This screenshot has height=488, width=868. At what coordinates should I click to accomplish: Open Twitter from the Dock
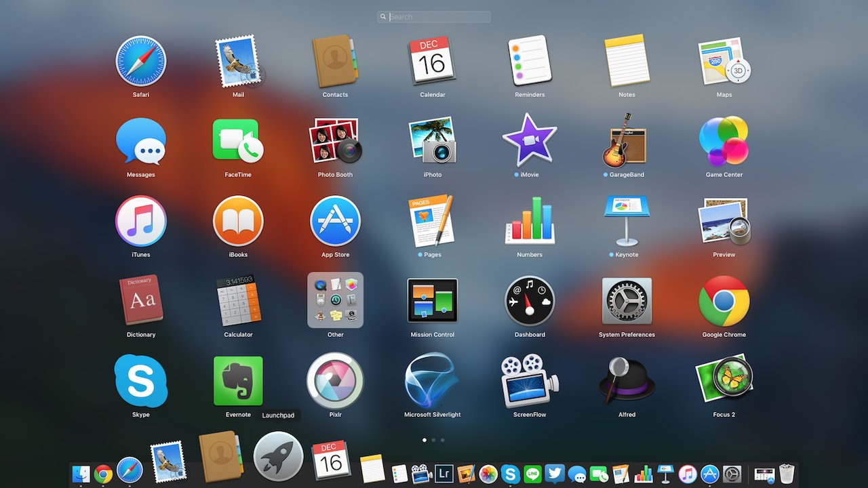[x=555, y=473]
